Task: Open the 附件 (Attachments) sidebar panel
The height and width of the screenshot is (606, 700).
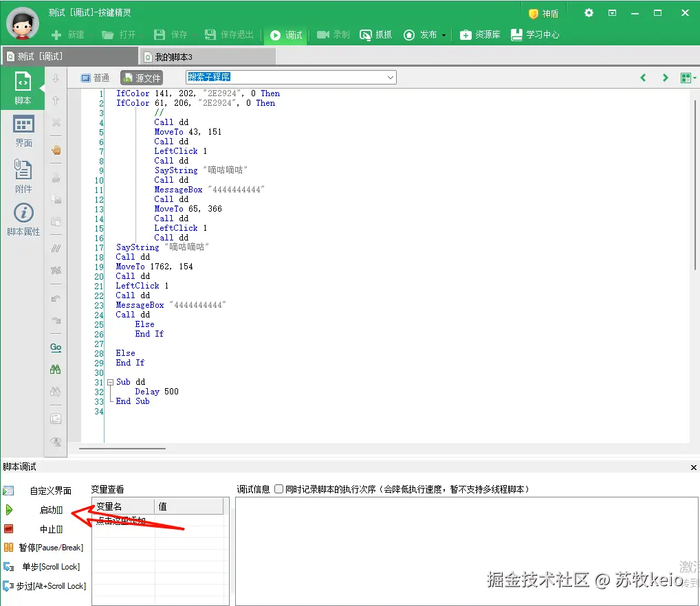Action: [x=23, y=176]
